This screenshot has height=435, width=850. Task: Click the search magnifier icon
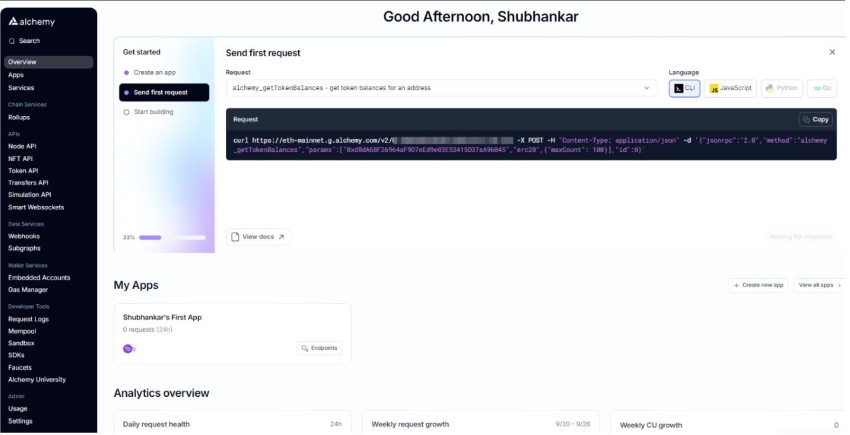point(11,41)
